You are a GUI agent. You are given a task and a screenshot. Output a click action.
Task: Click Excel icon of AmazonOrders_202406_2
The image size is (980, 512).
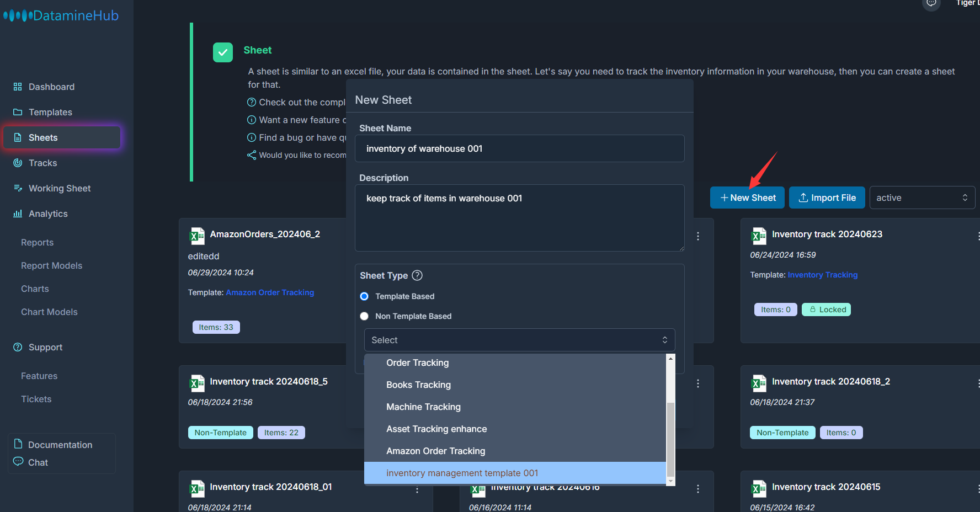click(197, 236)
